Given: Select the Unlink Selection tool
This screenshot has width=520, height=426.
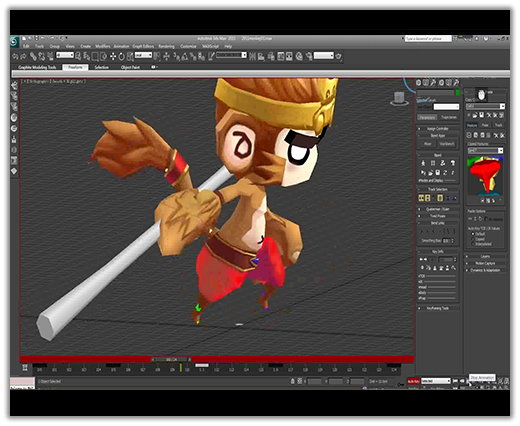Looking at the screenshot, I should tap(41, 56).
